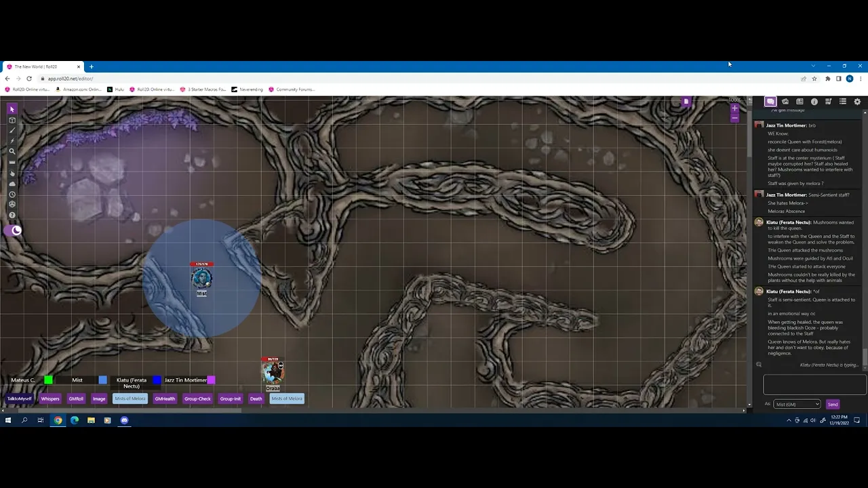Bookmark this page with star icon
The width and height of the screenshot is (868, 488).
814,79
